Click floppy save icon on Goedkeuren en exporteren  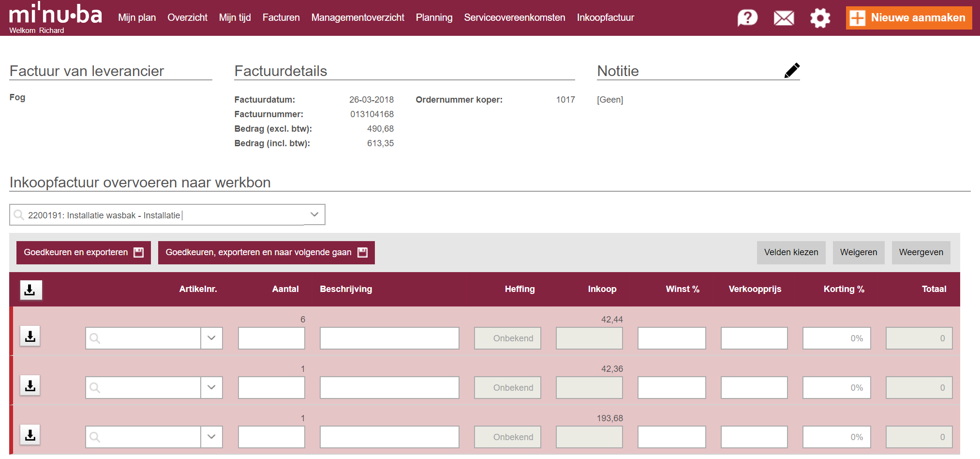pos(139,252)
